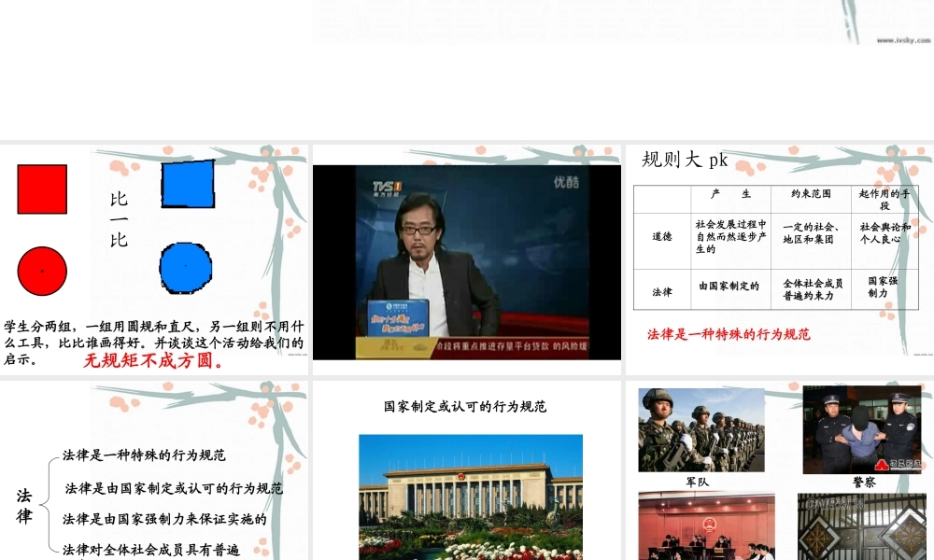Click the soldiers photo above '军队'
This screenshot has height=560, width=934.
point(701,430)
